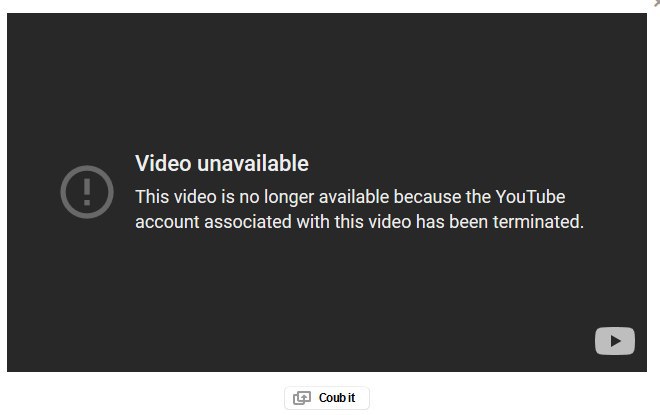Click the exclamation mark inside the circle
This screenshot has height=415, width=660.
(x=87, y=192)
